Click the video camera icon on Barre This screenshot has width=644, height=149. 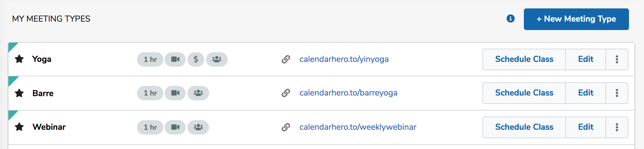[x=175, y=93]
